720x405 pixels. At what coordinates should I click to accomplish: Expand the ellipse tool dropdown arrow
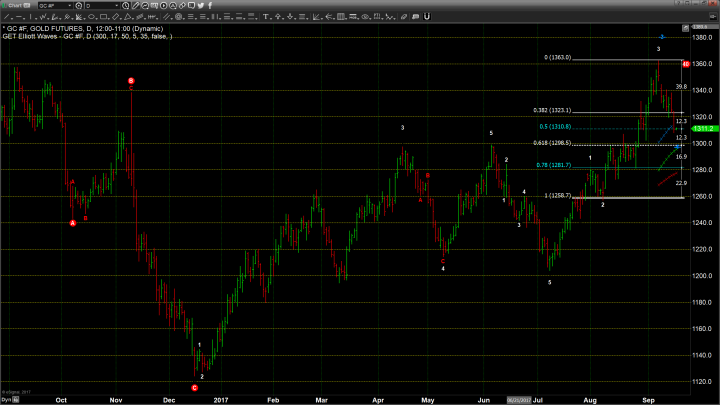pyautogui.click(x=97, y=18)
